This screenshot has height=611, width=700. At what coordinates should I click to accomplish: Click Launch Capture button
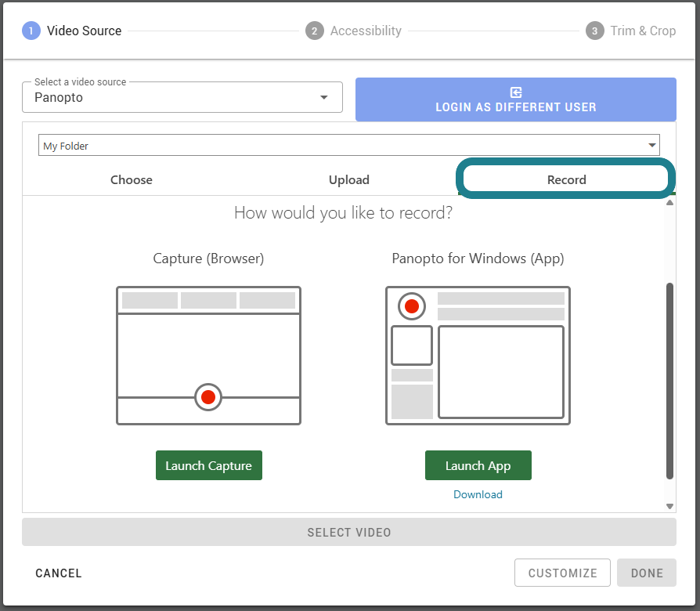pos(208,465)
